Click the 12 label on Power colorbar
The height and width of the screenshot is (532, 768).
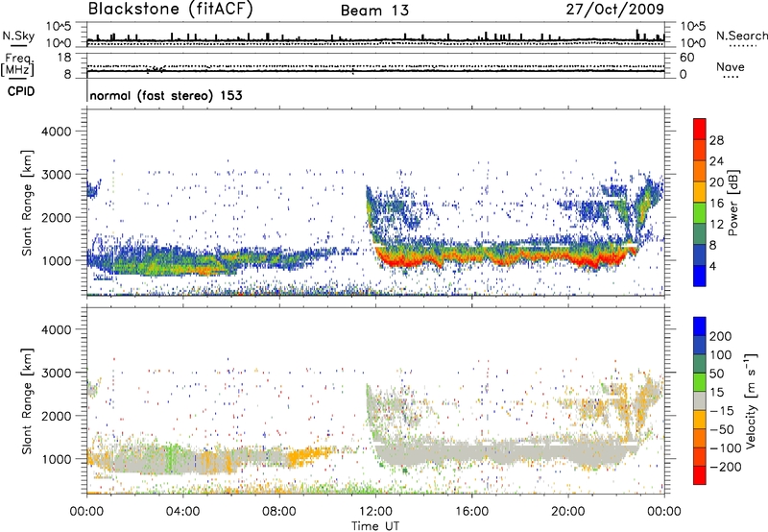[x=716, y=225]
